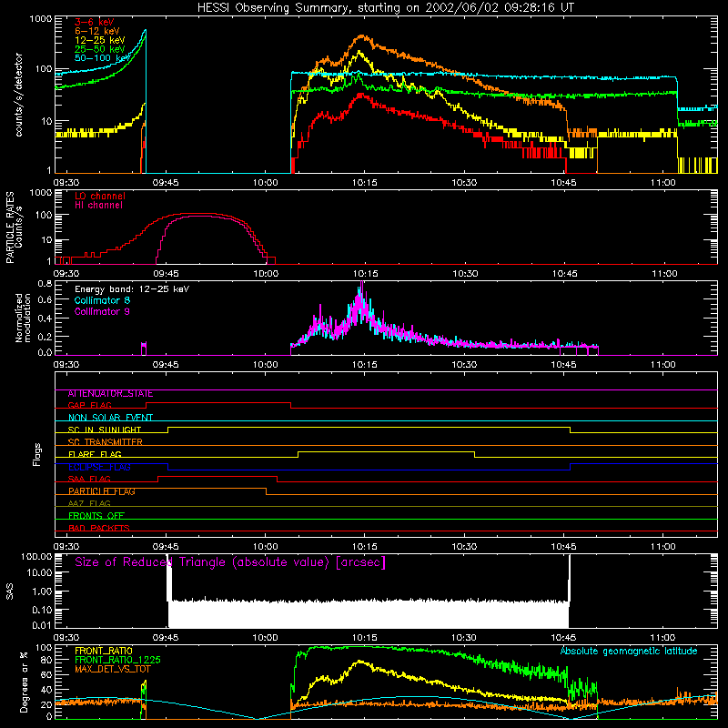Click the yellow 12-25 keV legend label
This screenshot has height=728, width=728.
tap(100, 40)
